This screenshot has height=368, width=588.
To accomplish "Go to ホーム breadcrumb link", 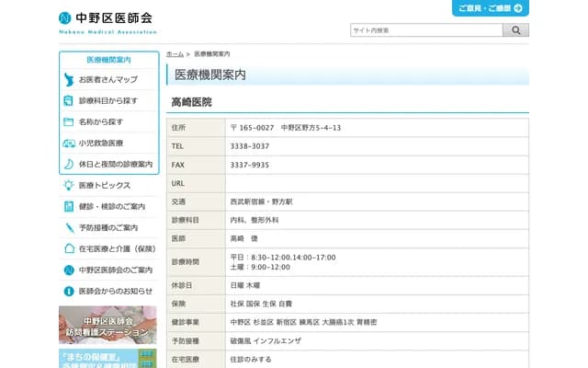I will [x=175, y=55].
